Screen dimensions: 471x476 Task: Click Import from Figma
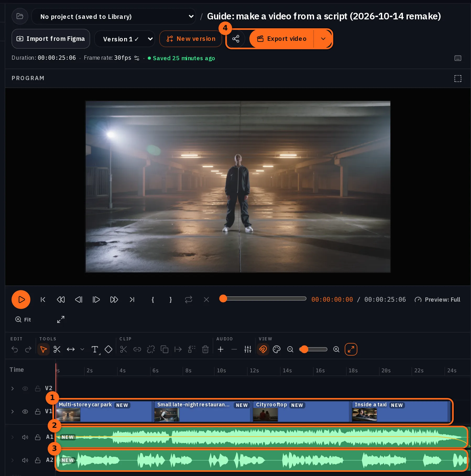coord(51,39)
